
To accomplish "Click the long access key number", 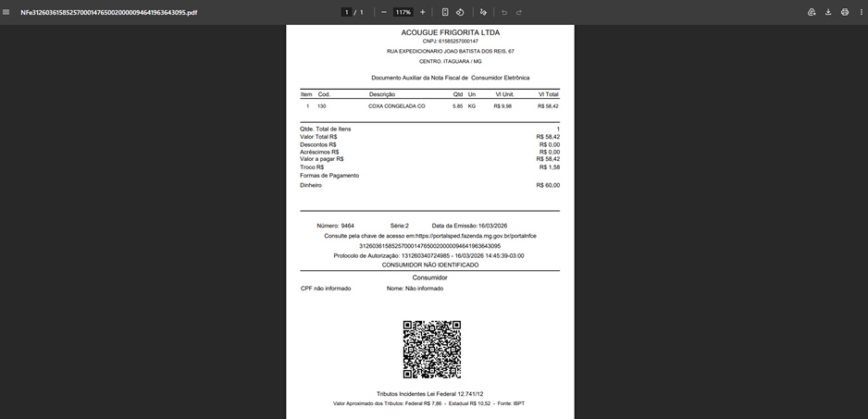I will click(x=430, y=246).
